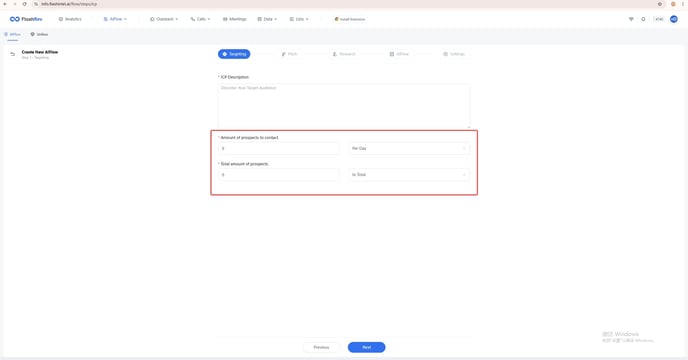
Task: Expand the Outreach navigation dropdown
Action: click(164, 19)
